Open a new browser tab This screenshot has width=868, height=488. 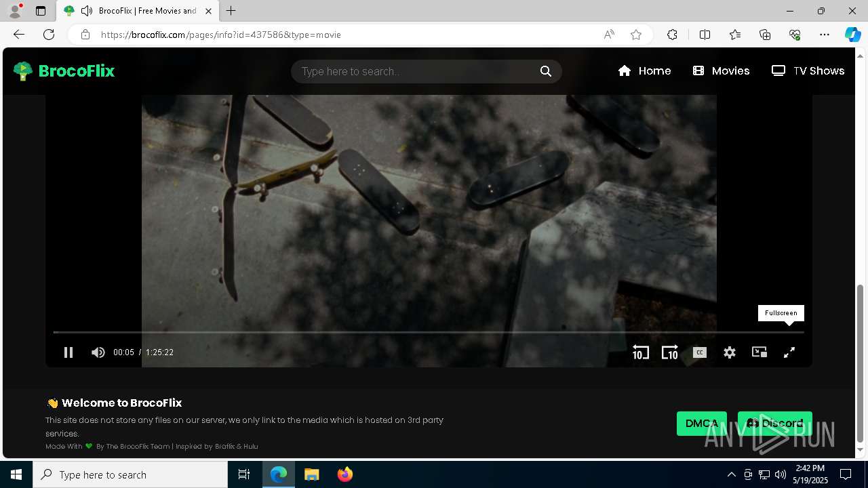[x=231, y=11]
